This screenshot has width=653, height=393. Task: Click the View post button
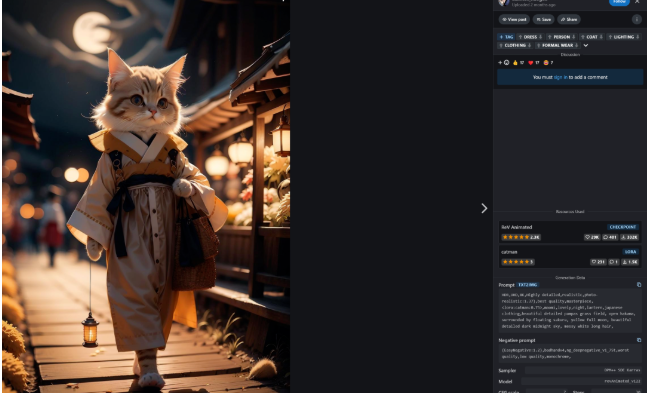[x=514, y=19]
